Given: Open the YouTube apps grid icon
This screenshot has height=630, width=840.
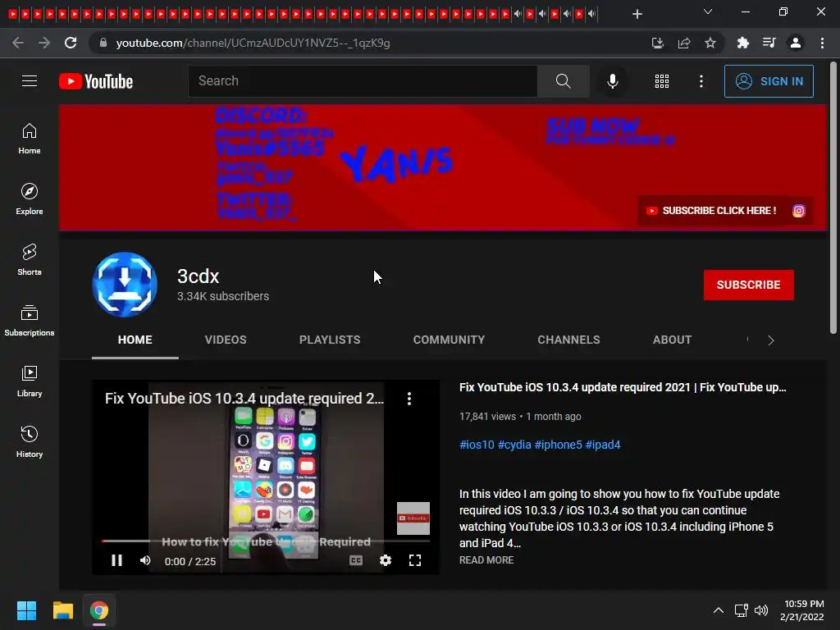Looking at the screenshot, I should (x=662, y=81).
